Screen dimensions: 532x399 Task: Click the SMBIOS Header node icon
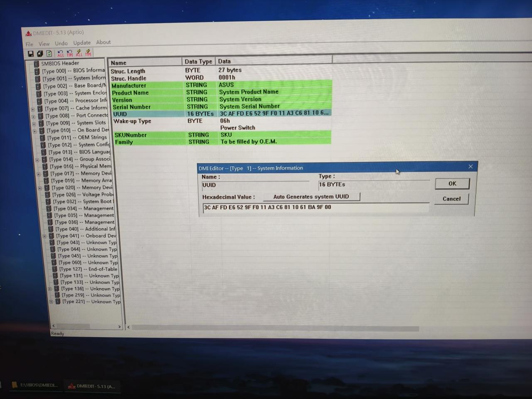tap(36, 64)
